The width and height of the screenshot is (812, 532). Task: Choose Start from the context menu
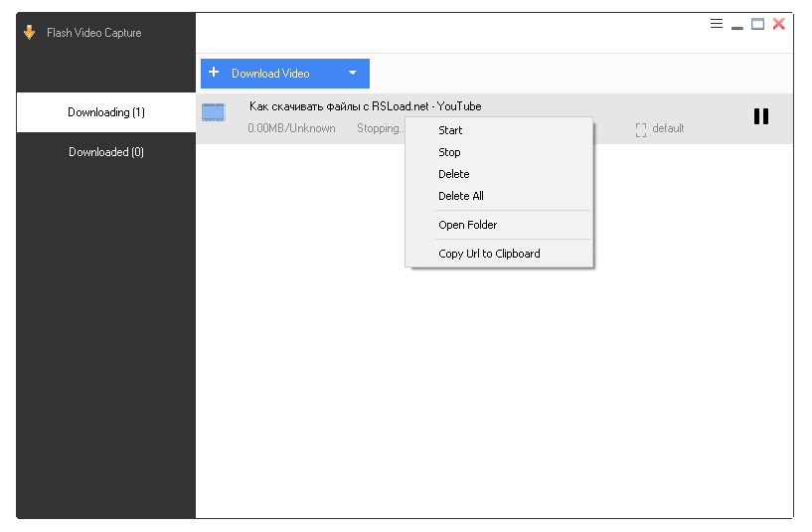pos(450,130)
